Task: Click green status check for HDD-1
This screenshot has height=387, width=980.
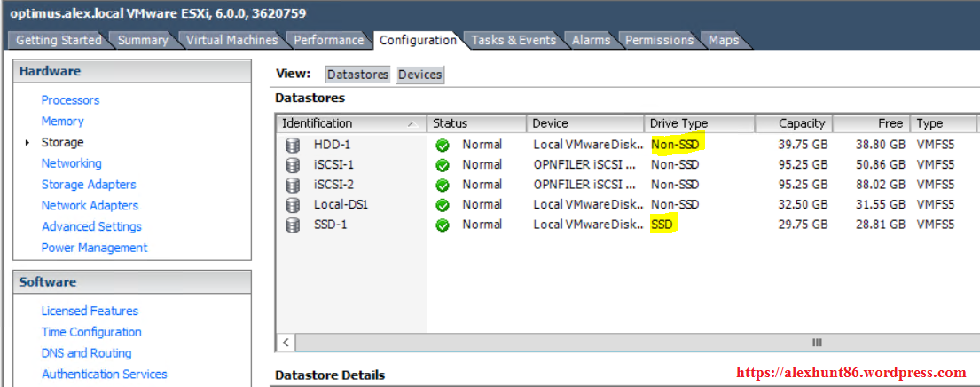Action: pyautogui.click(x=443, y=145)
